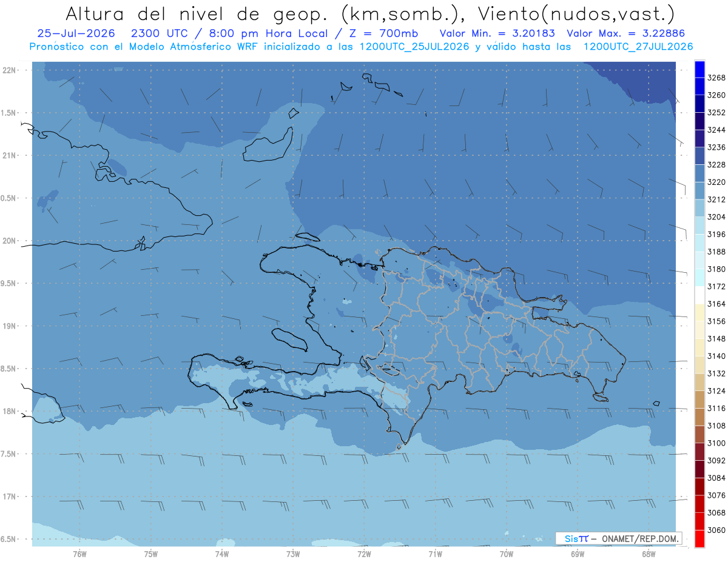
Task: Pick legend value "3236"
Action: pyautogui.click(x=716, y=147)
